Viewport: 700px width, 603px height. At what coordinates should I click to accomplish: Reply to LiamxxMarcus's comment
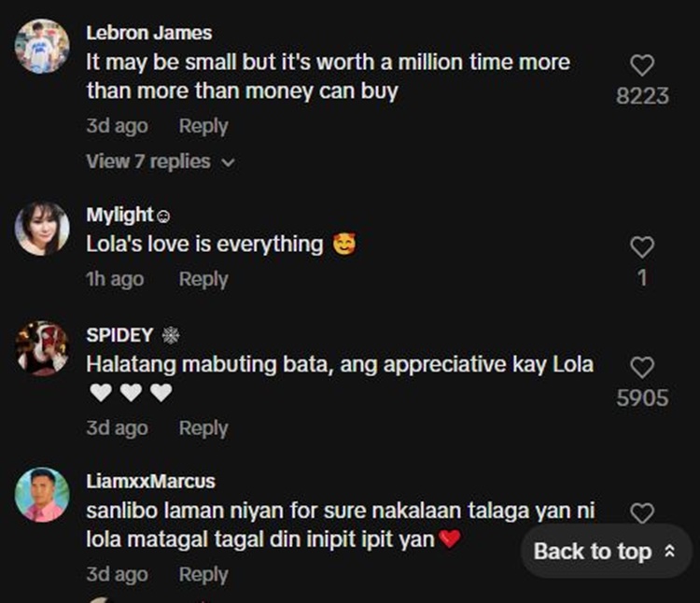pyautogui.click(x=203, y=574)
